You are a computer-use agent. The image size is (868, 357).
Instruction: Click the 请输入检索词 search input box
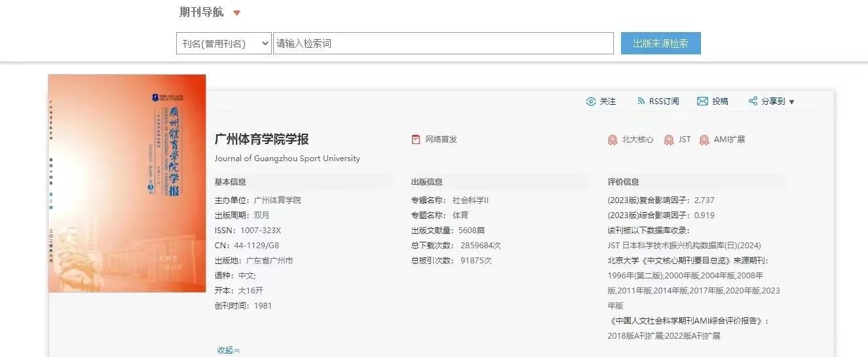(443, 44)
